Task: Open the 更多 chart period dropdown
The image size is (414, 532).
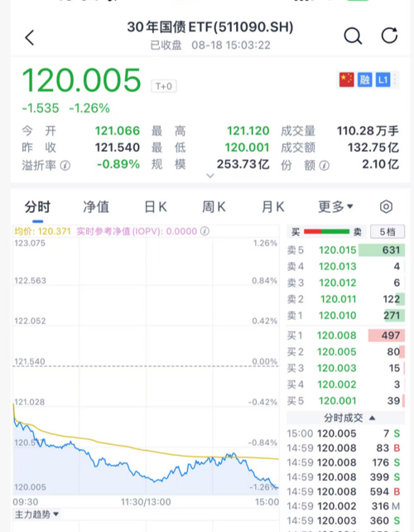Action: point(335,206)
